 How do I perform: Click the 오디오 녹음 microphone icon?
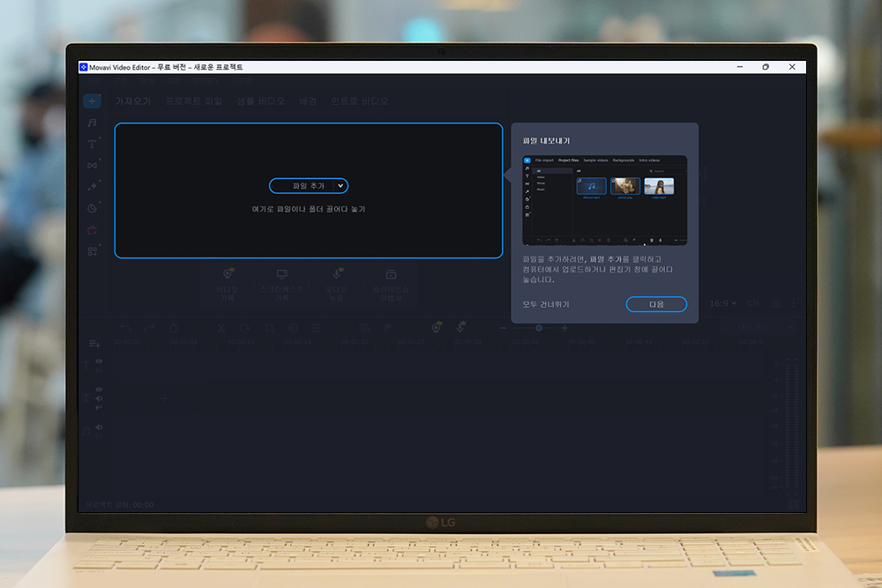[x=337, y=274]
